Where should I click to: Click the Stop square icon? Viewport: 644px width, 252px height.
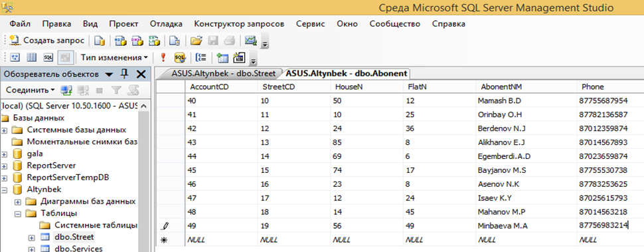coord(99,90)
